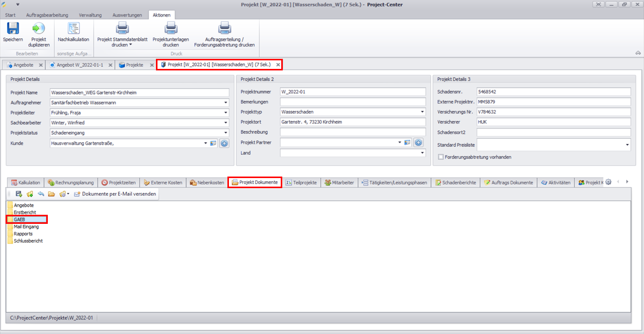644x334 pixels.
Task: Open the Schadenberichte tab
Action: point(455,183)
